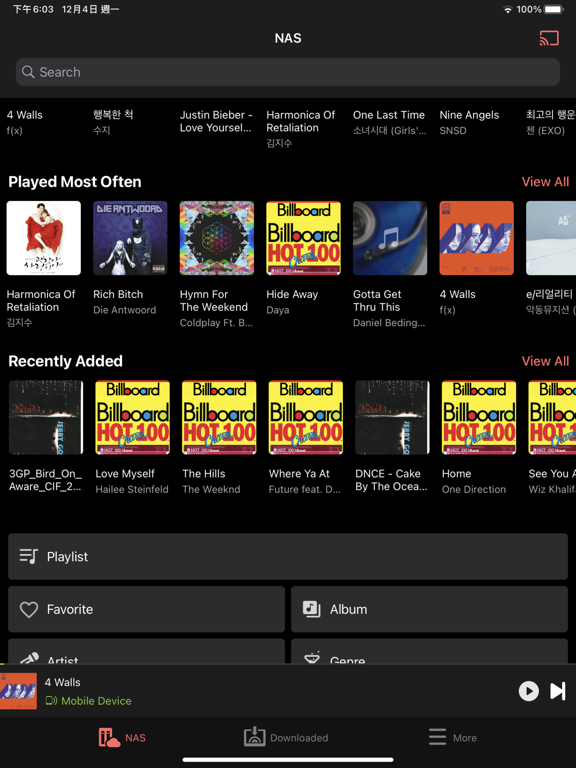Select The Weeknd artist text
Image resolution: width=576 pixels, height=768 pixels.
(211, 489)
